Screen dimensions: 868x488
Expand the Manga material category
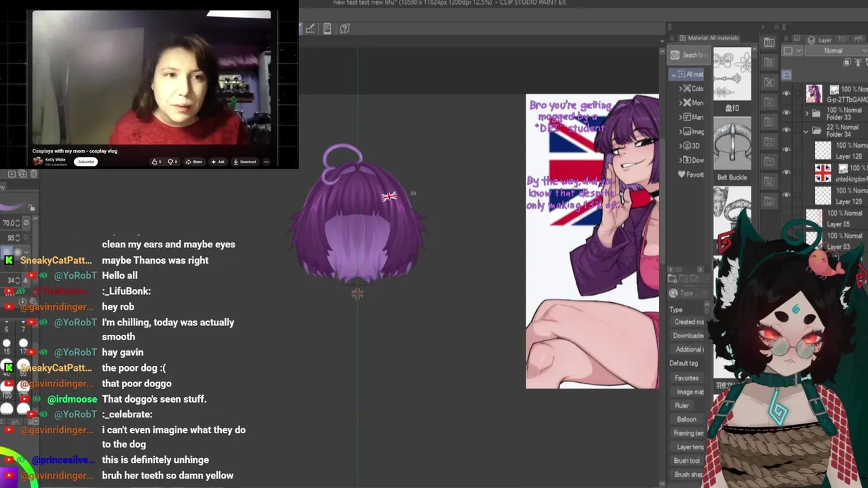pos(681,117)
